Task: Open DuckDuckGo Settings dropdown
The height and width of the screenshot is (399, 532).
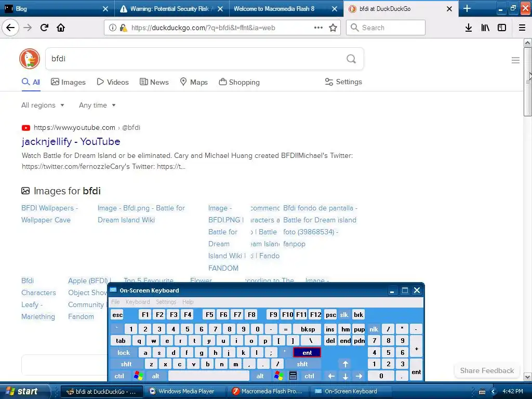Action: (343, 82)
